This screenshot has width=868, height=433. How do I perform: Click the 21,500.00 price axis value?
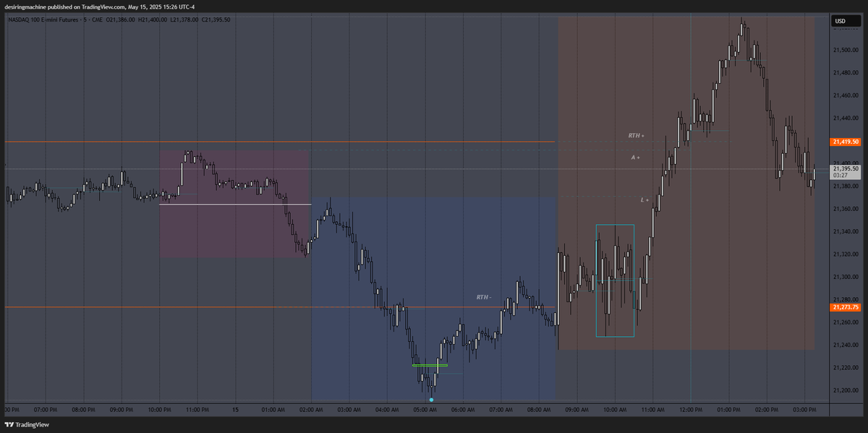click(x=846, y=50)
